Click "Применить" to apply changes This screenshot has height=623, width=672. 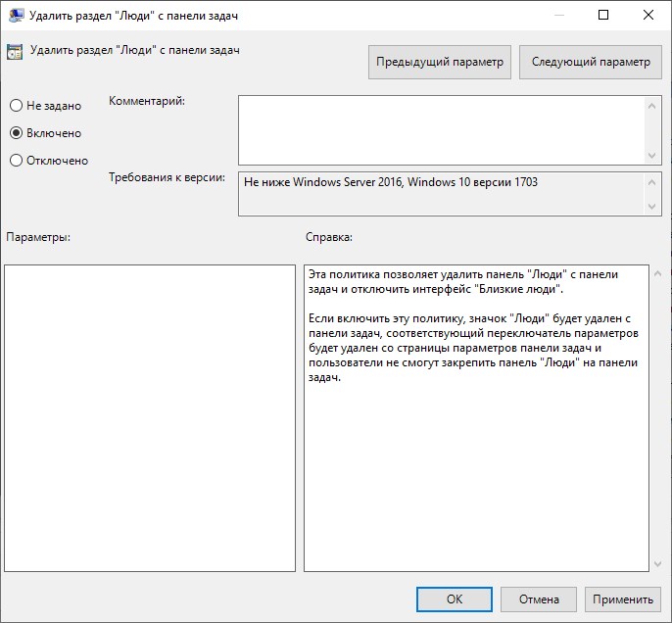click(622, 599)
